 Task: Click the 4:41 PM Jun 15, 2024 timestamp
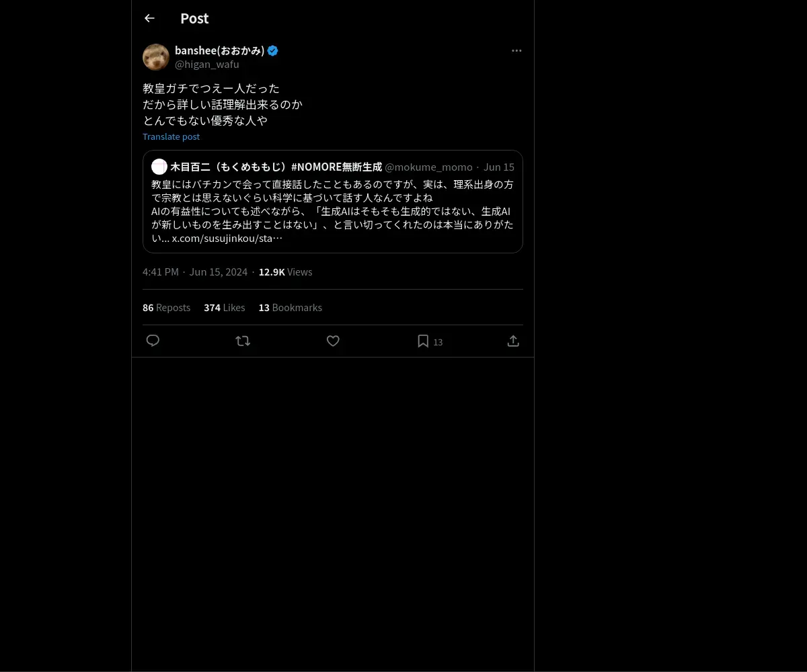pyautogui.click(x=195, y=271)
